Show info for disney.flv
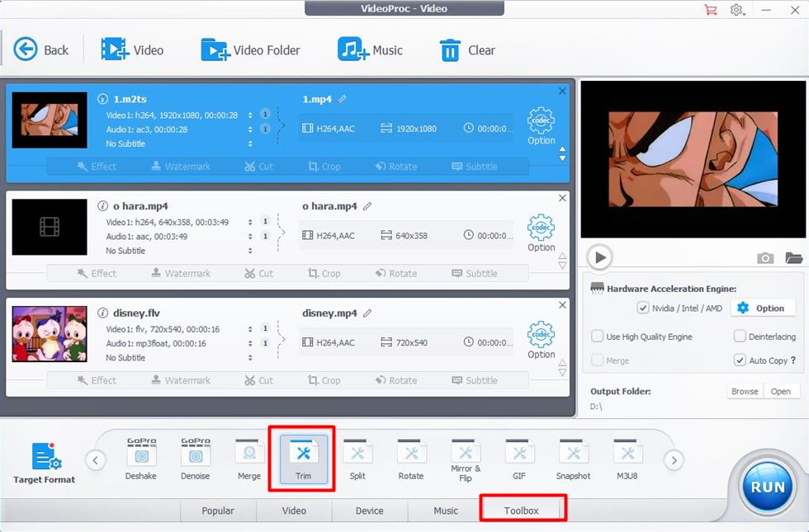The width and height of the screenshot is (809, 532). (102, 313)
